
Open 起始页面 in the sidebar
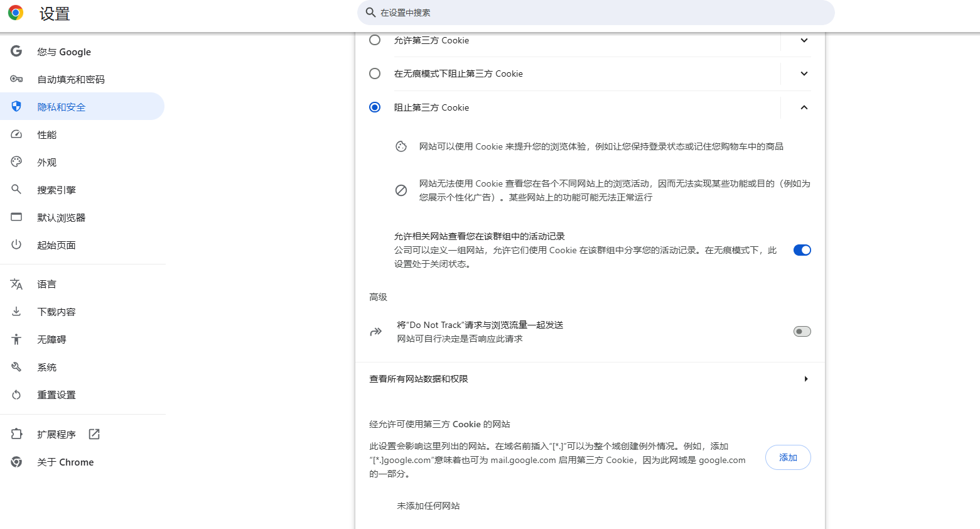(82, 245)
